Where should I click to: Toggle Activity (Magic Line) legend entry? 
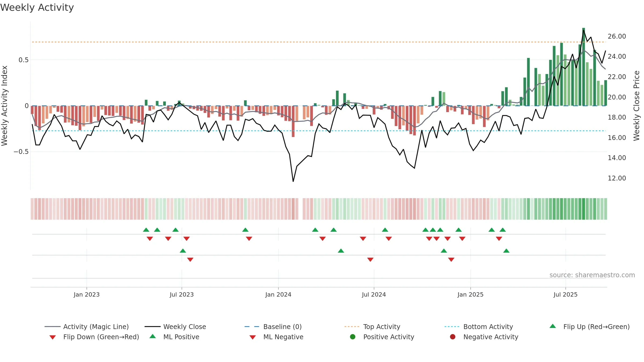point(87,327)
